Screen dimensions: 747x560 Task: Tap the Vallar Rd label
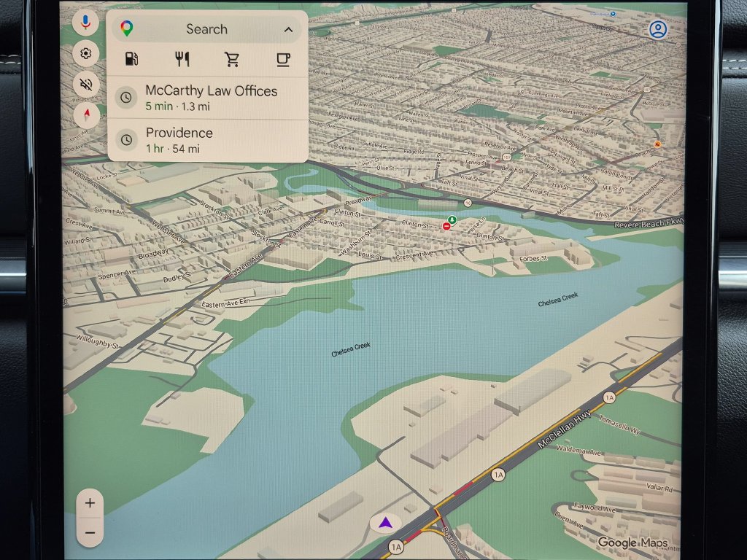[x=659, y=487]
